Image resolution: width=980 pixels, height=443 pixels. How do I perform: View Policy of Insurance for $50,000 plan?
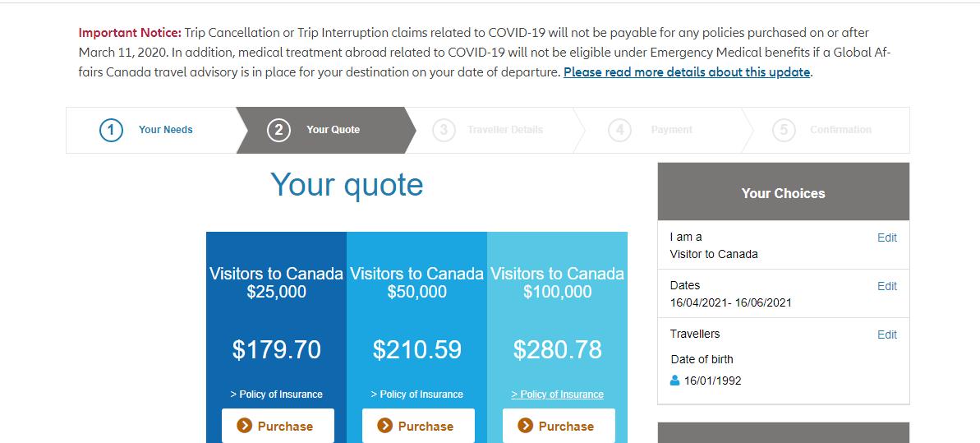(x=417, y=395)
